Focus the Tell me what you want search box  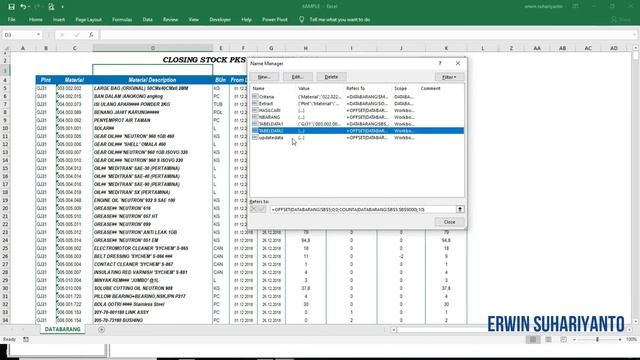pos(340,20)
